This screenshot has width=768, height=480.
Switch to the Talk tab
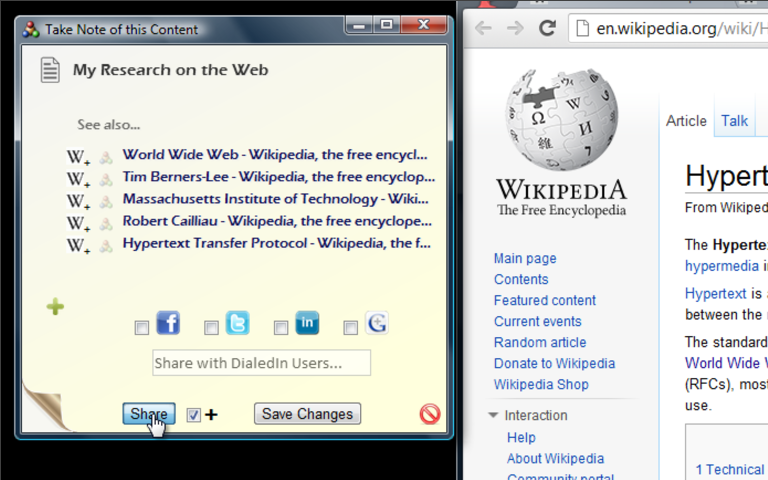point(734,121)
